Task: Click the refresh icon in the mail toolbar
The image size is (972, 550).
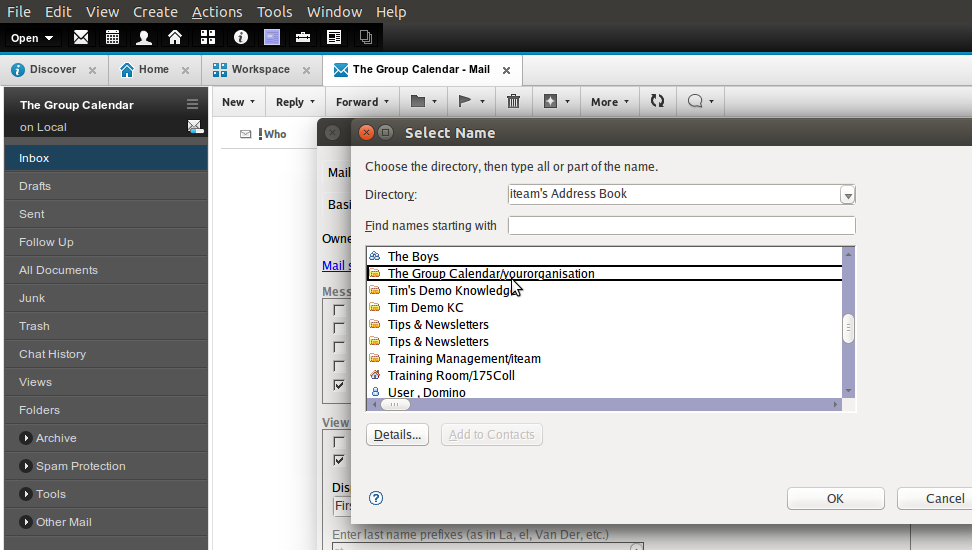Action: [x=657, y=101]
